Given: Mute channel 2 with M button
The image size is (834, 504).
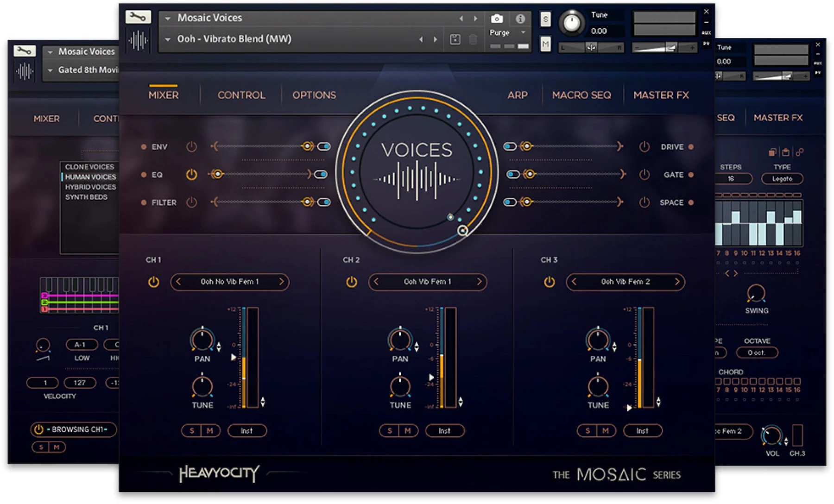Looking at the screenshot, I should [408, 431].
